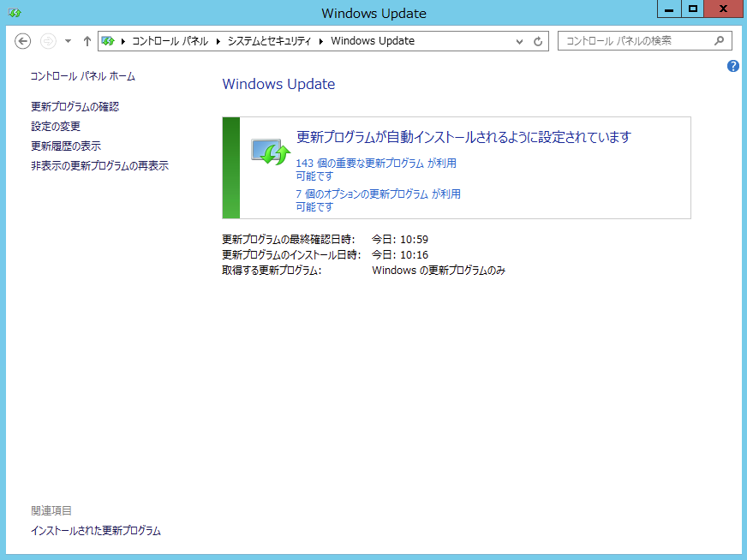Click the Windows Update icon in address bar
This screenshot has height=560, width=747.
[108, 41]
